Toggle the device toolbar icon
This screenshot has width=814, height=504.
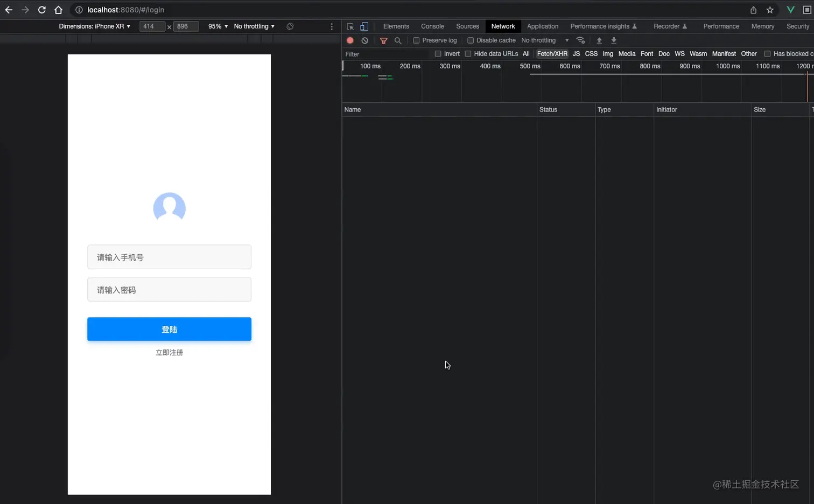coord(364,26)
